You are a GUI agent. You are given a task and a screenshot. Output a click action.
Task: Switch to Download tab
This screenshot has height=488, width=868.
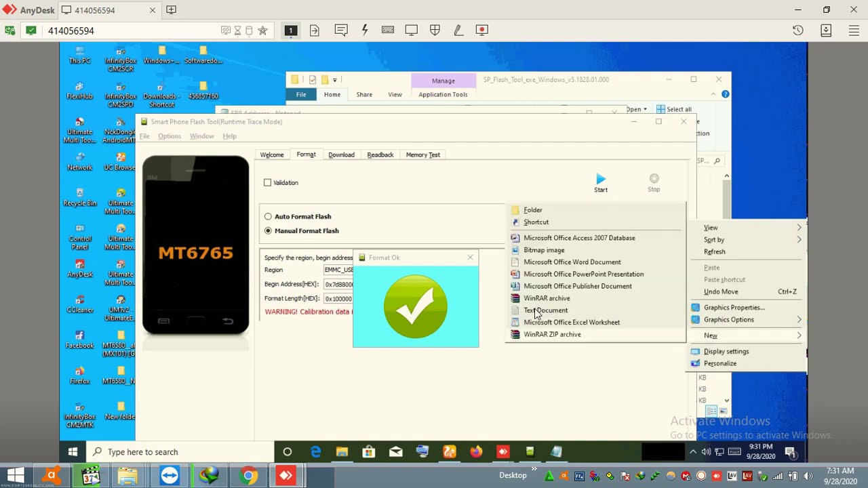[x=341, y=155]
